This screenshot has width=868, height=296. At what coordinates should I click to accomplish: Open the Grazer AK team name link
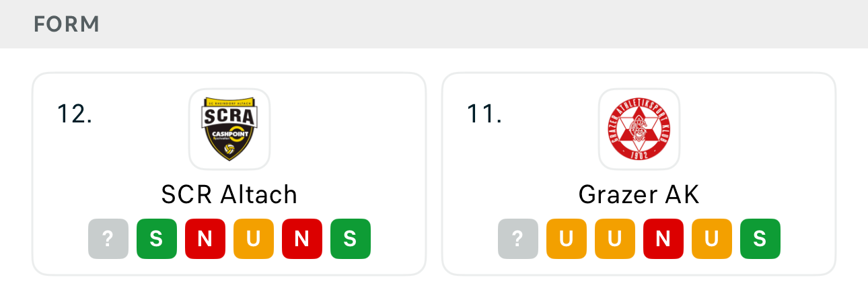click(x=639, y=194)
